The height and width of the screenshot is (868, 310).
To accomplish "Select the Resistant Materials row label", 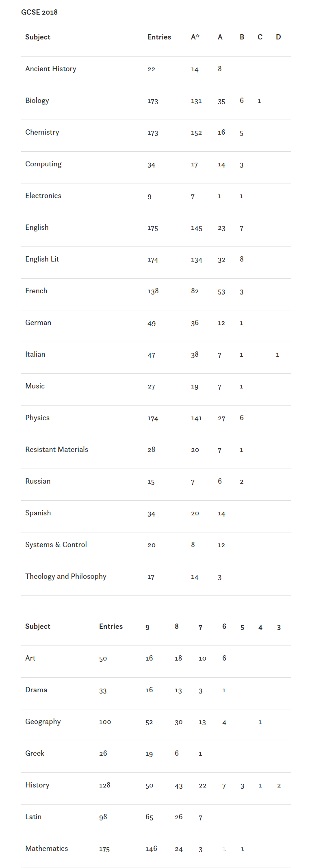I will pos(57,449).
